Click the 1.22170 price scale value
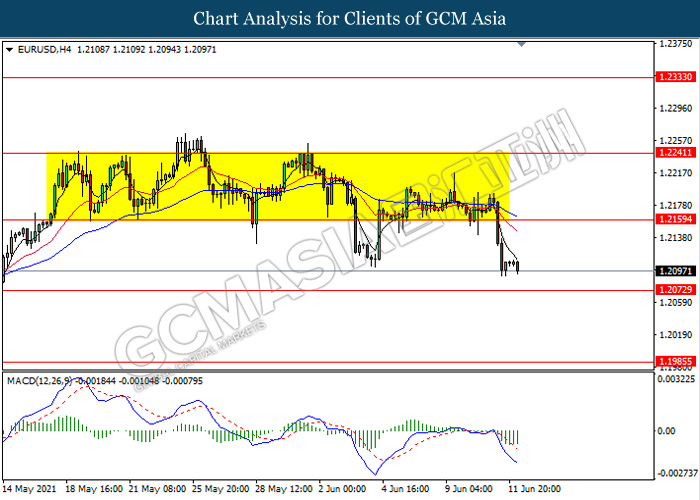 (x=675, y=173)
